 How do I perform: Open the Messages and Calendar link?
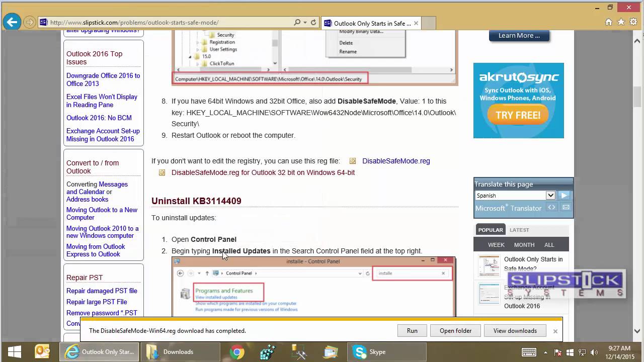[x=97, y=188]
